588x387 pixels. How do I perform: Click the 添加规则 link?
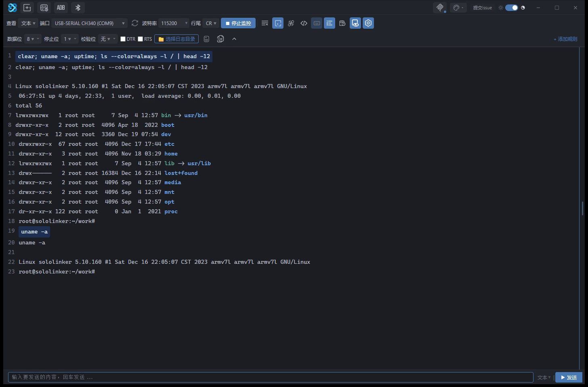coord(565,39)
